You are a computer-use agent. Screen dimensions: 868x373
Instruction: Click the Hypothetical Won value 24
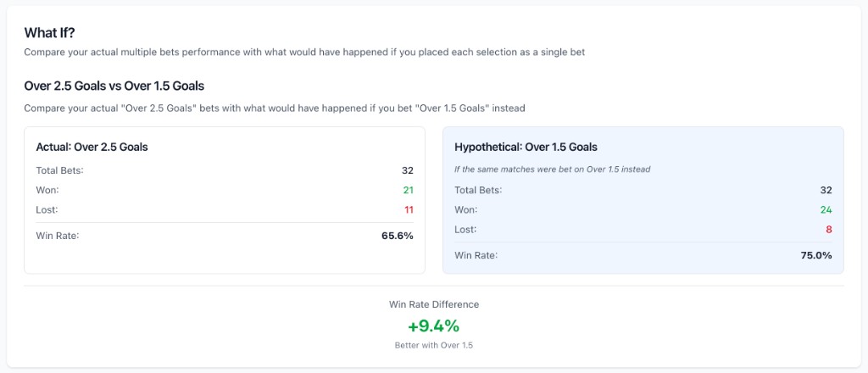[826, 209]
